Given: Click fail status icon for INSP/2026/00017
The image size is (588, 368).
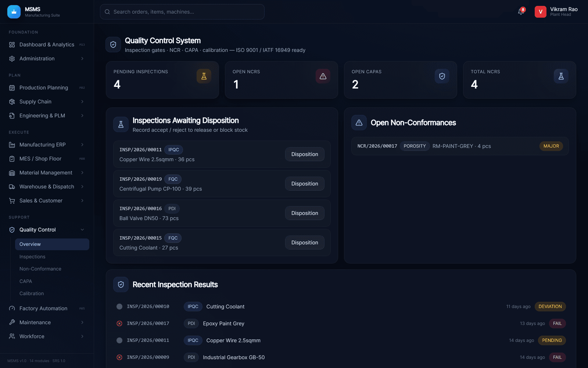Looking at the screenshot, I should [119, 323].
